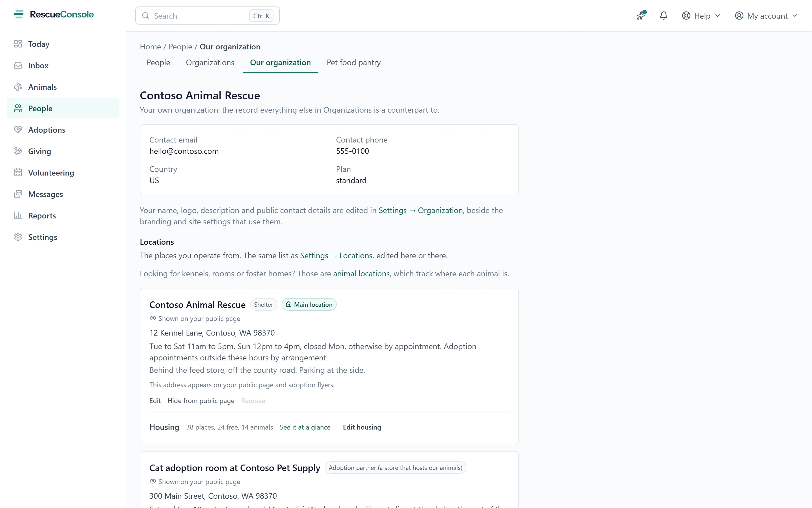Click the Adoption partner badge
The width and height of the screenshot is (812, 508).
(x=395, y=468)
